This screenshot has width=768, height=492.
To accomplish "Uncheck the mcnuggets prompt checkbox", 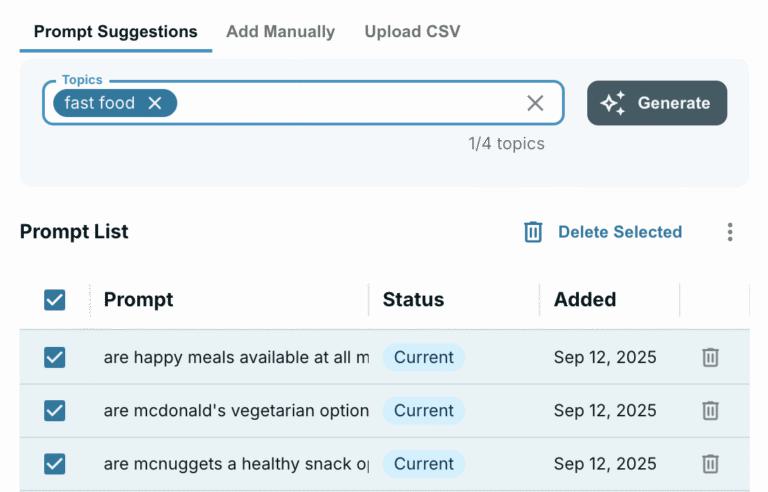I will (55, 463).
